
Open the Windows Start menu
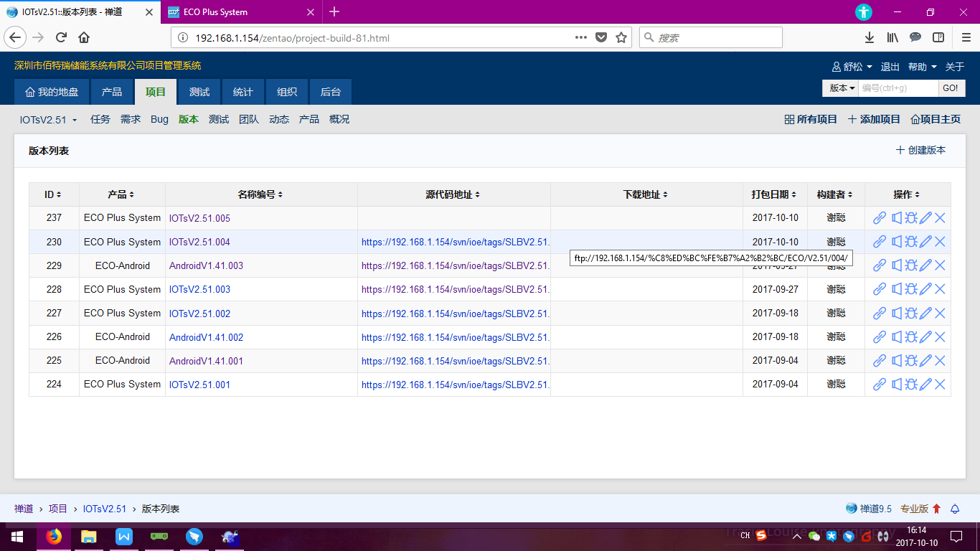coord(17,536)
